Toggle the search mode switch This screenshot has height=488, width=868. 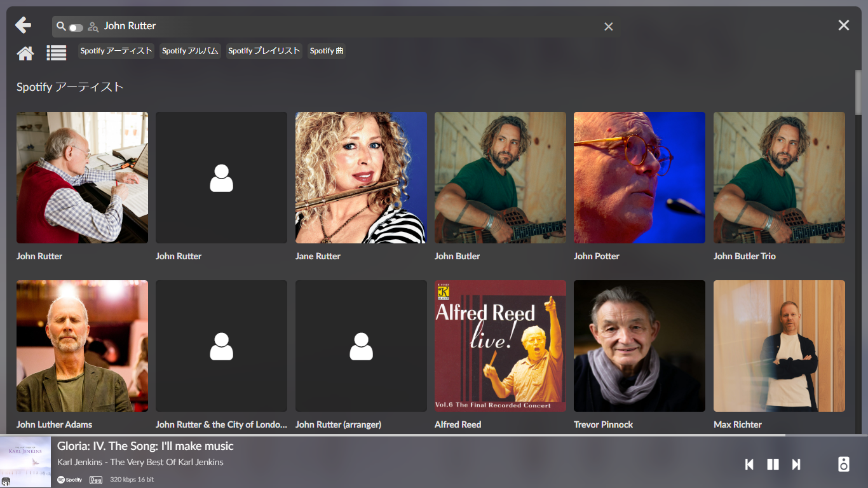click(76, 27)
